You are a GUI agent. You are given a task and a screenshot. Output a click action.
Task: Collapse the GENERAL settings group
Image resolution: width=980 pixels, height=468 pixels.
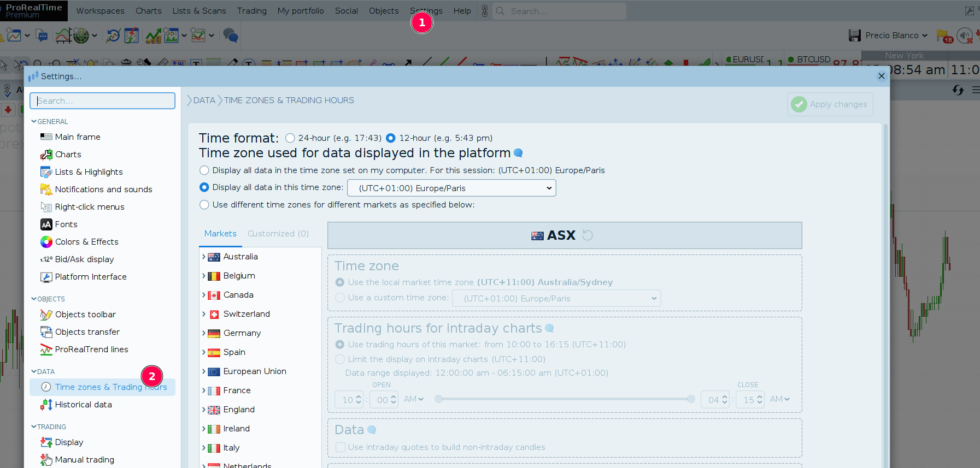pyautogui.click(x=34, y=121)
